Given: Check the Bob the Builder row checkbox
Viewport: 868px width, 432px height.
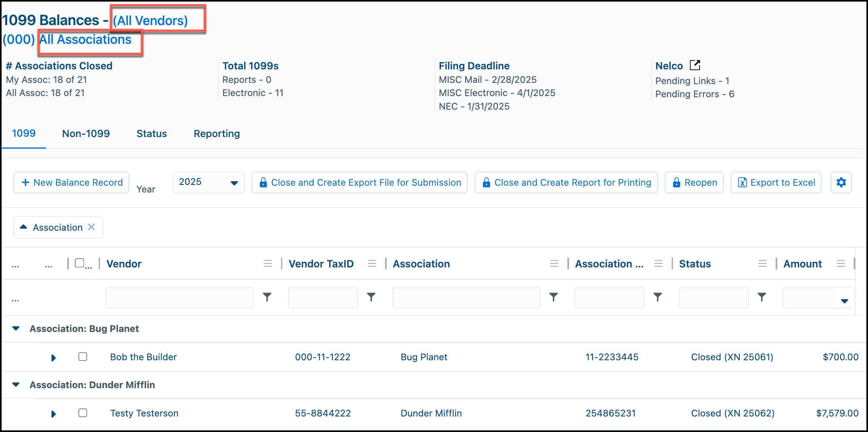Looking at the screenshot, I should coord(83,357).
